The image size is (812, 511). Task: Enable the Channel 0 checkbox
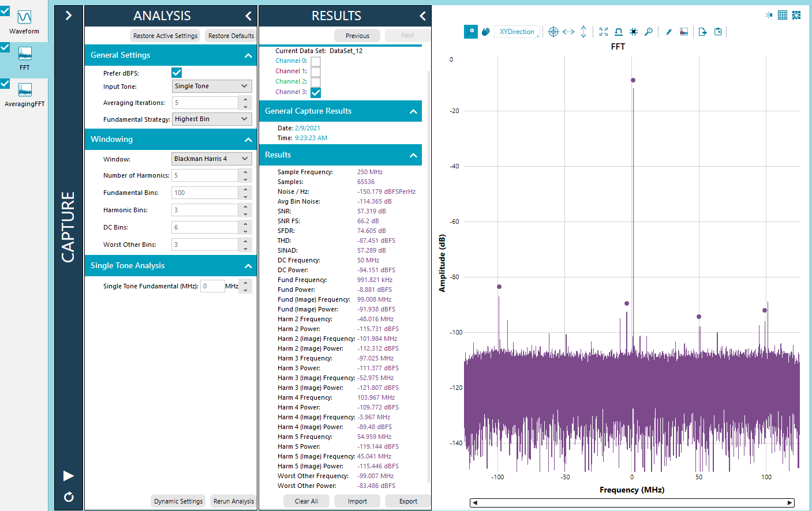click(316, 61)
